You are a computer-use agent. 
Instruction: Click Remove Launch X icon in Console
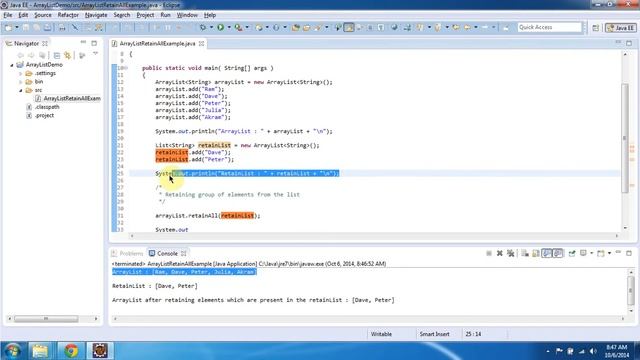pos(500,253)
